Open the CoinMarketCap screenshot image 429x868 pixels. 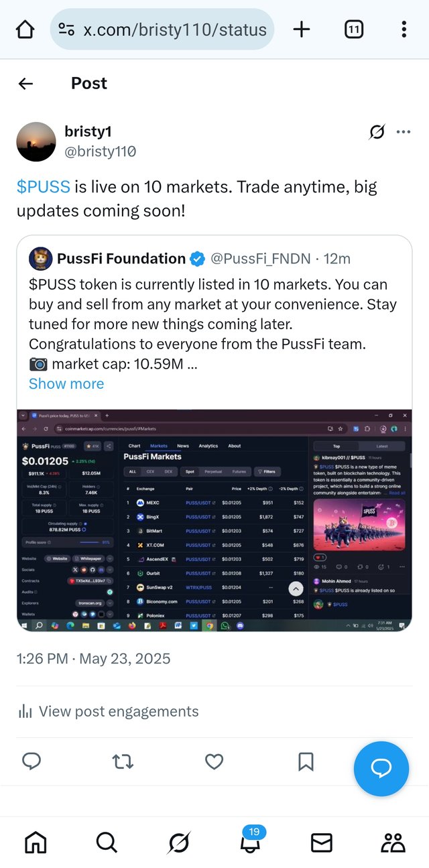pos(214,520)
